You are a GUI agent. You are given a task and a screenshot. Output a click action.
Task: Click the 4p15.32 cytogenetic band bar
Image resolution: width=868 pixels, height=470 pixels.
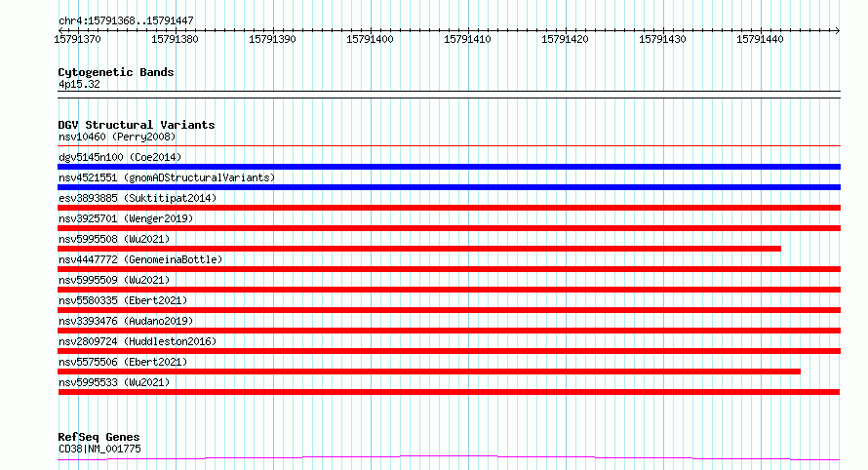point(449,95)
